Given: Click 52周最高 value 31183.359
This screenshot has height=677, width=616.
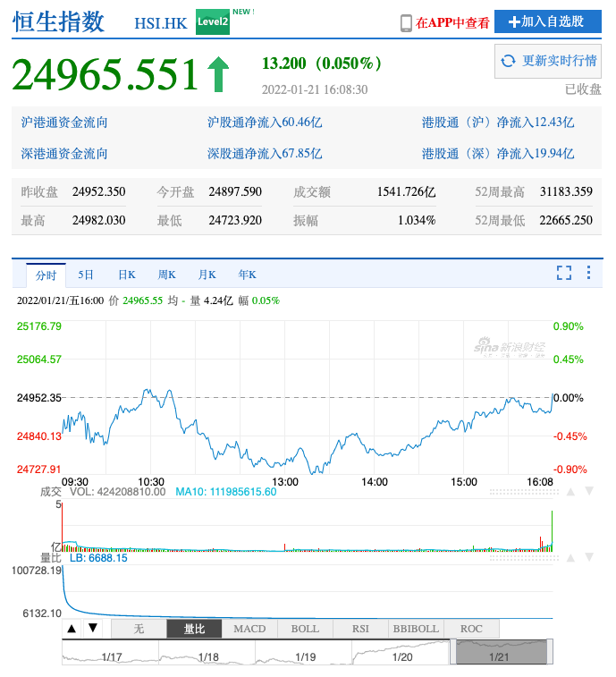Looking at the screenshot, I should [x=566, y=191].
